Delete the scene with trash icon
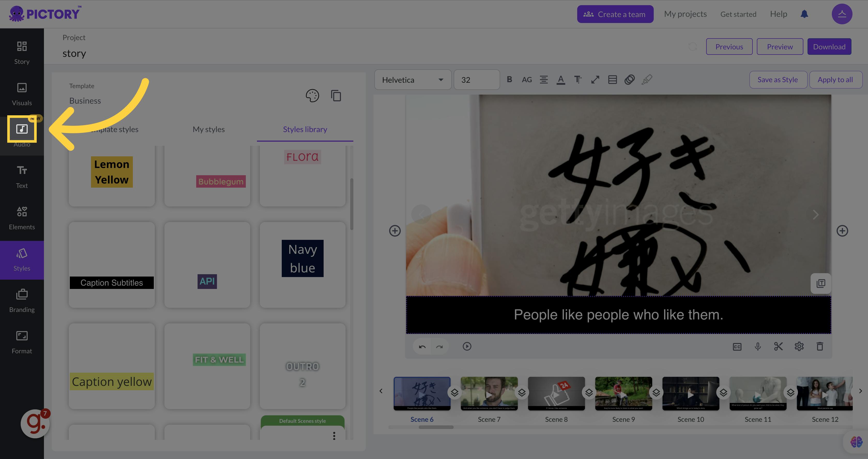The width and height of the screenshot is (868, 459). [820, 346]
